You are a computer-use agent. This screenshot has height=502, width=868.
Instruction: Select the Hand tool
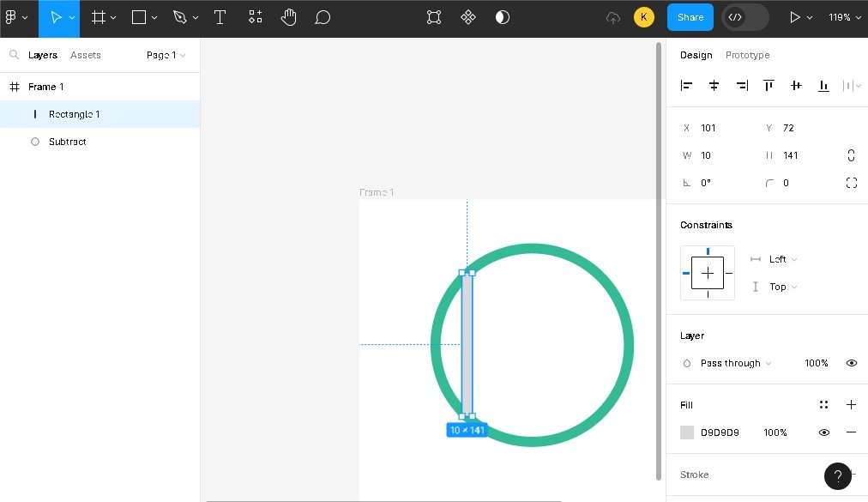pos(289,17)
